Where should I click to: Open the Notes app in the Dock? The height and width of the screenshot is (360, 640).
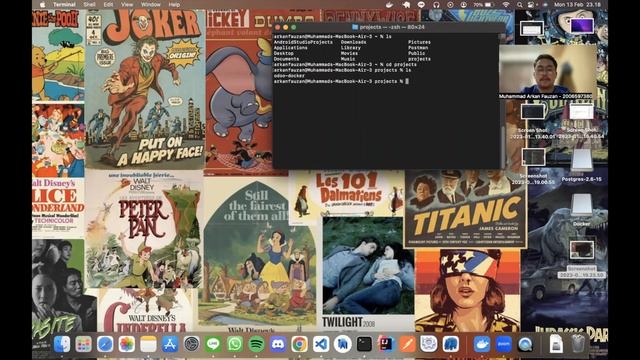148,344
